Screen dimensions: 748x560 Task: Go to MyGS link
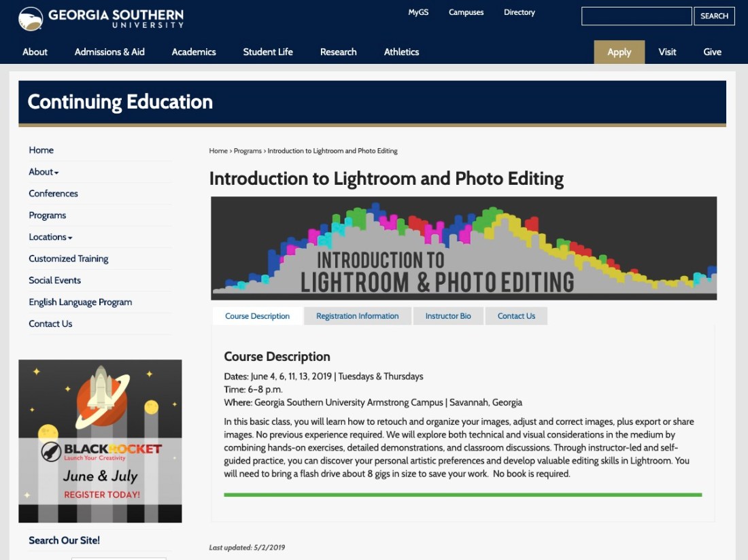pyautogui.click(x=418, y=12)
